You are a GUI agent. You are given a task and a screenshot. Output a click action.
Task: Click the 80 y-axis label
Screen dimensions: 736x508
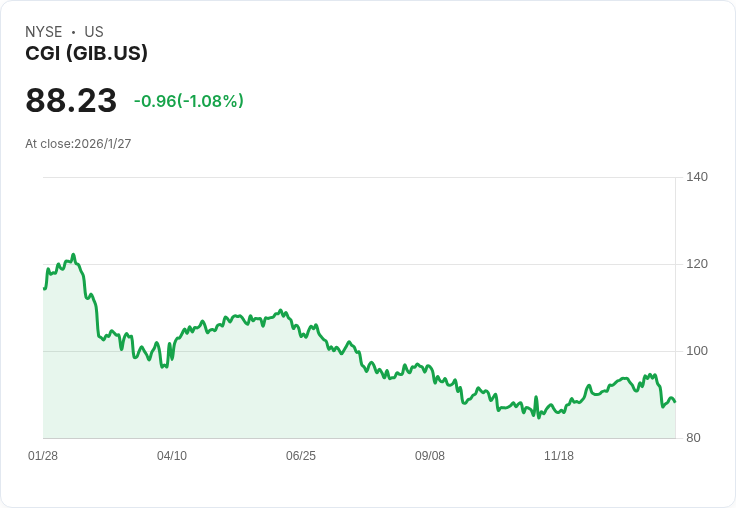(x=694, y=438)
